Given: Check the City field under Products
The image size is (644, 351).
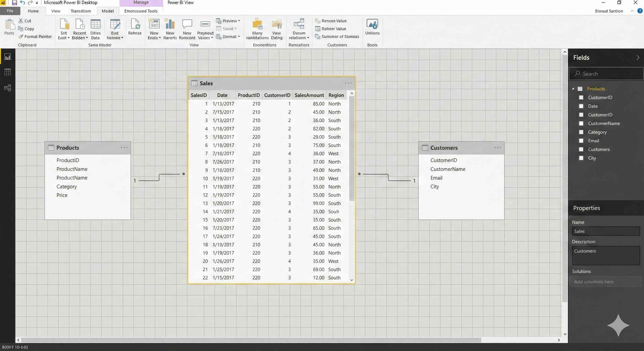Looking at the screenshot, I should [581, 158].
